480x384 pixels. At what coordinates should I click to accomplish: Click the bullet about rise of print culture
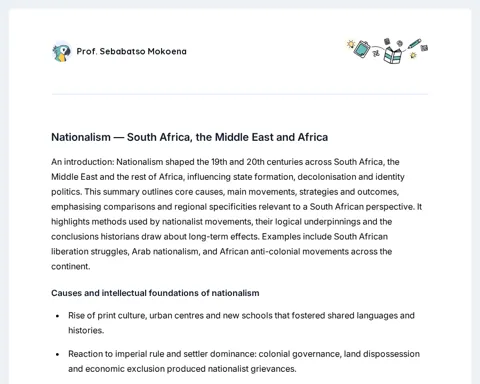241,323
